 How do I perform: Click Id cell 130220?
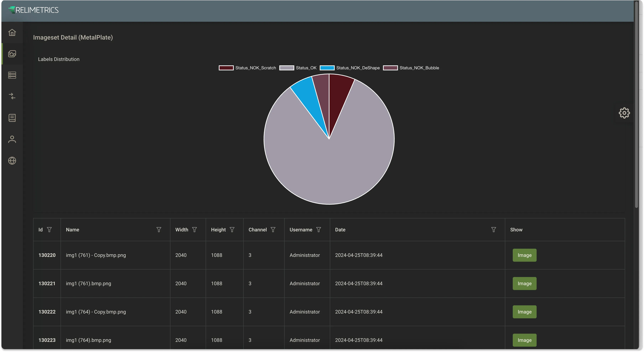(47, 255)
